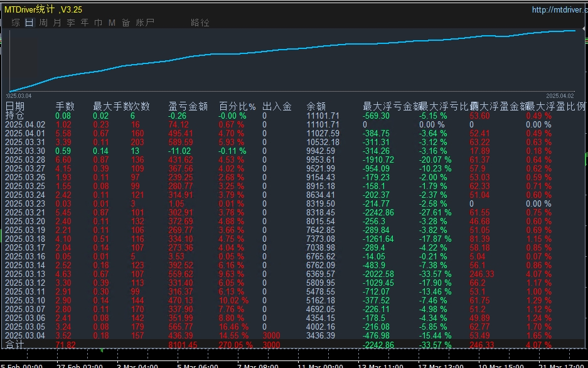Click the 币 currency tab

(x=98, y=23)
